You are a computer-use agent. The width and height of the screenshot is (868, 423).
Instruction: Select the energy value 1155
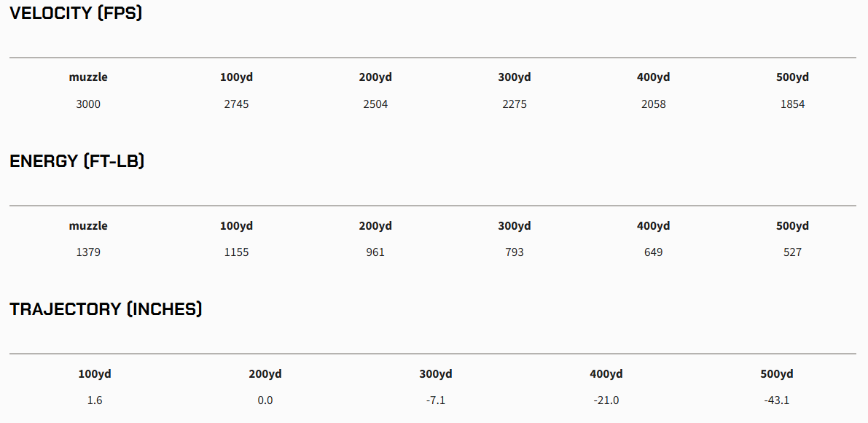(x=236, y=252)
